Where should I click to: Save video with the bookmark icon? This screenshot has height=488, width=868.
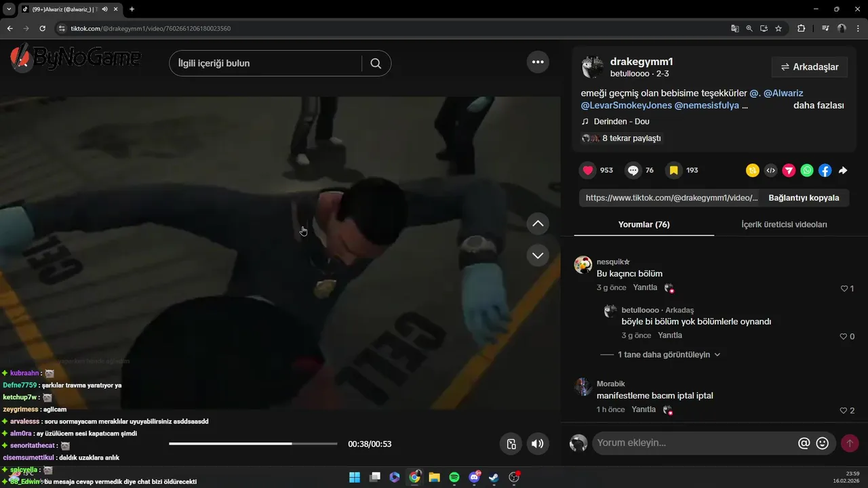click(674, 170)
